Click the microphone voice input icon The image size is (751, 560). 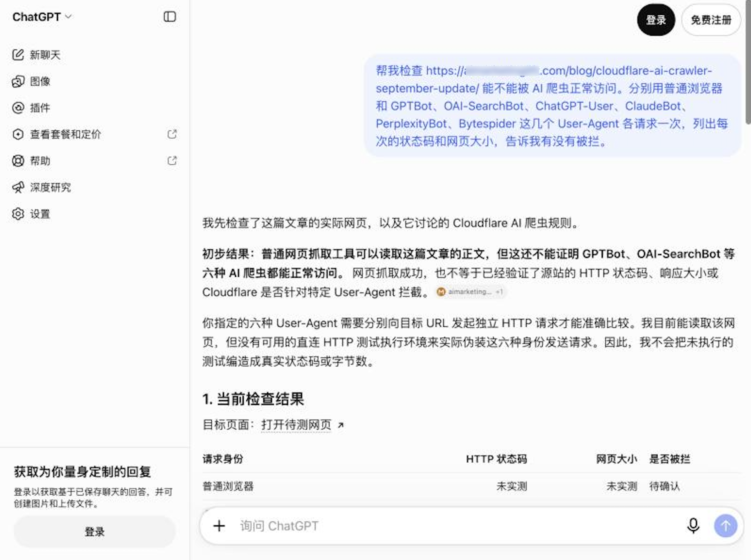coord(693,526)
